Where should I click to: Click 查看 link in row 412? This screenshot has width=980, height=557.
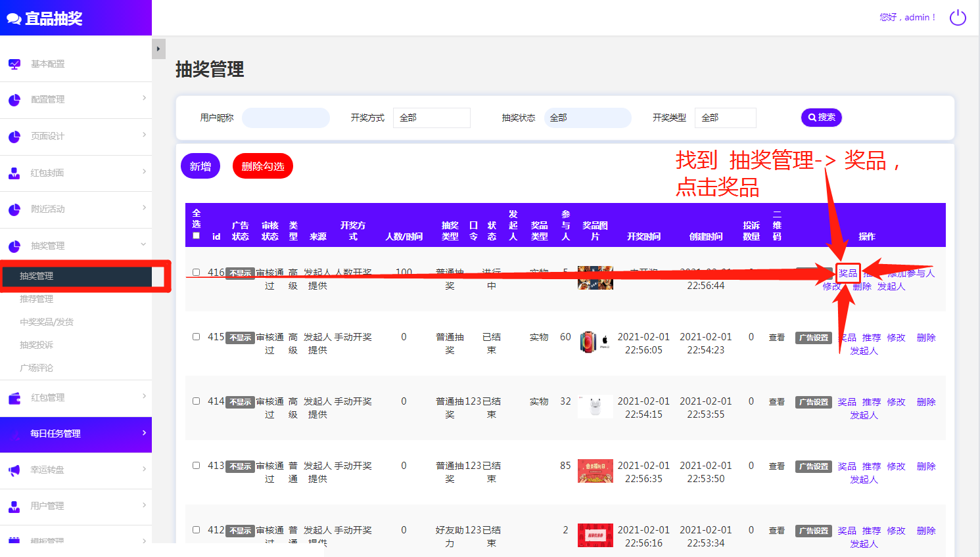click(x=777, y=530)
